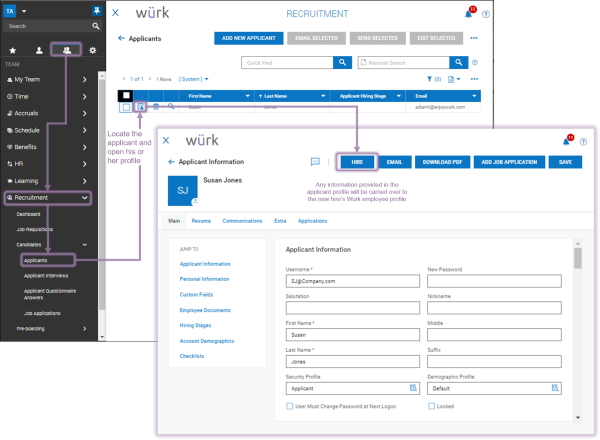
Task: Click the Add New Applicant button
Action: click(x=249, y=38)
